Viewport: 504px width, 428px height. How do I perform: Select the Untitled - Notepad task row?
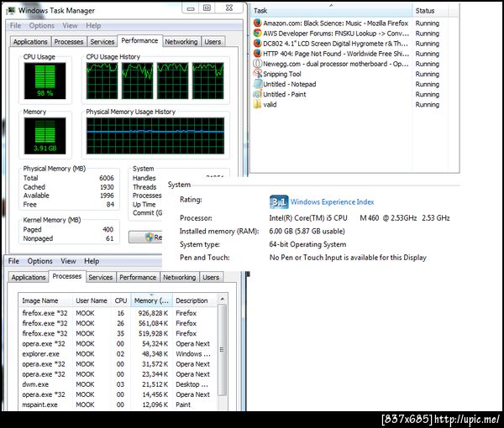pos(349,84)
